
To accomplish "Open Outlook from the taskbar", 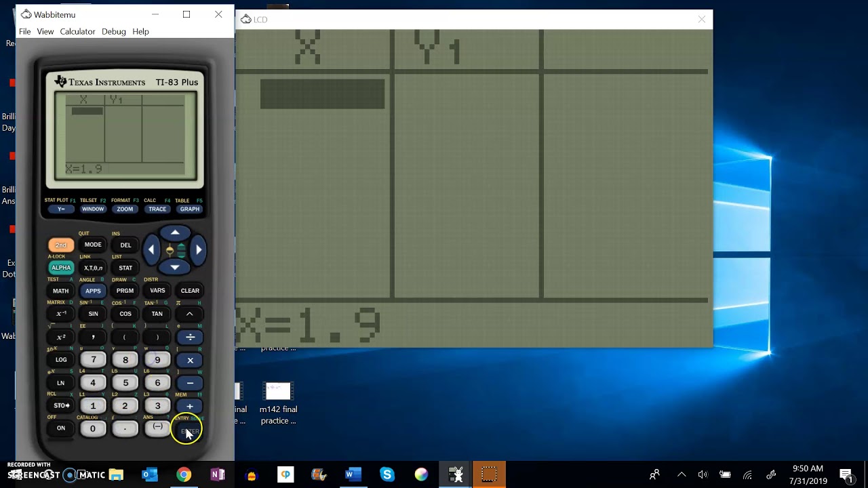I will [150, 474].
